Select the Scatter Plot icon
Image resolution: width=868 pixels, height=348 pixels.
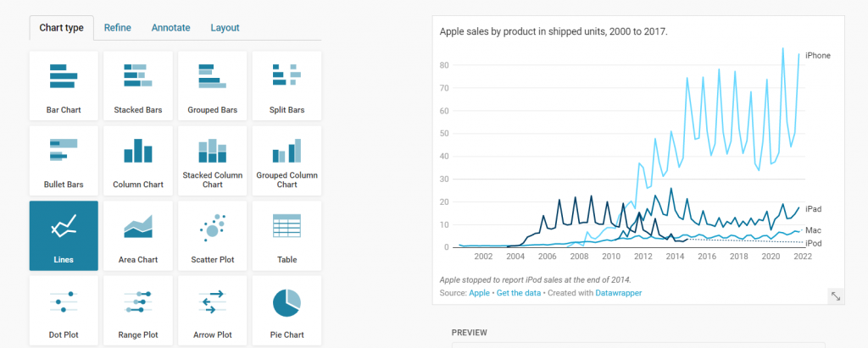pos(213,235)
